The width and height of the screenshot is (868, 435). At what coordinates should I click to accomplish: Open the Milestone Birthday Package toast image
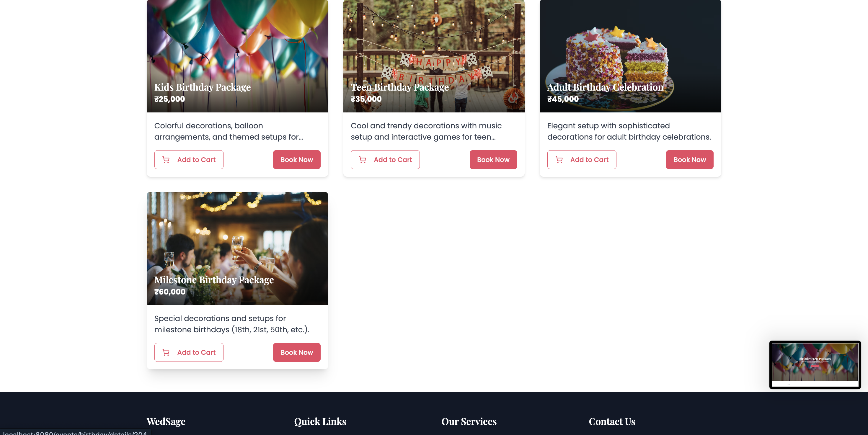pyautogui.click(x=237, y=248)
